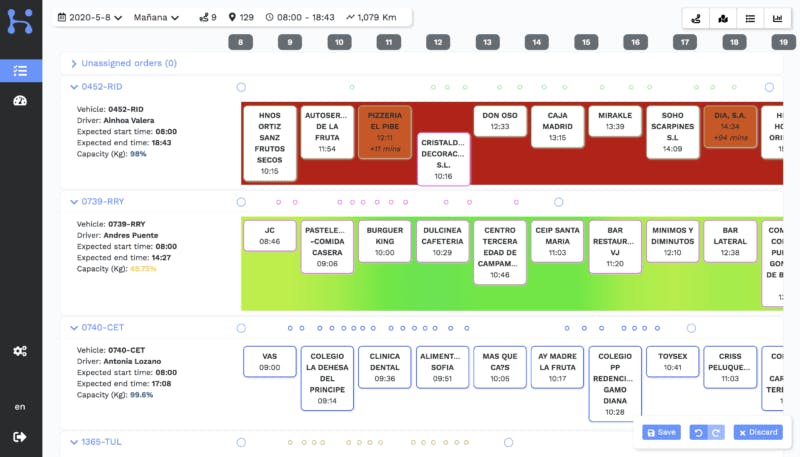The image size is (800, 457).
Task: Click the redo arrow button
Action: (717, 432)
